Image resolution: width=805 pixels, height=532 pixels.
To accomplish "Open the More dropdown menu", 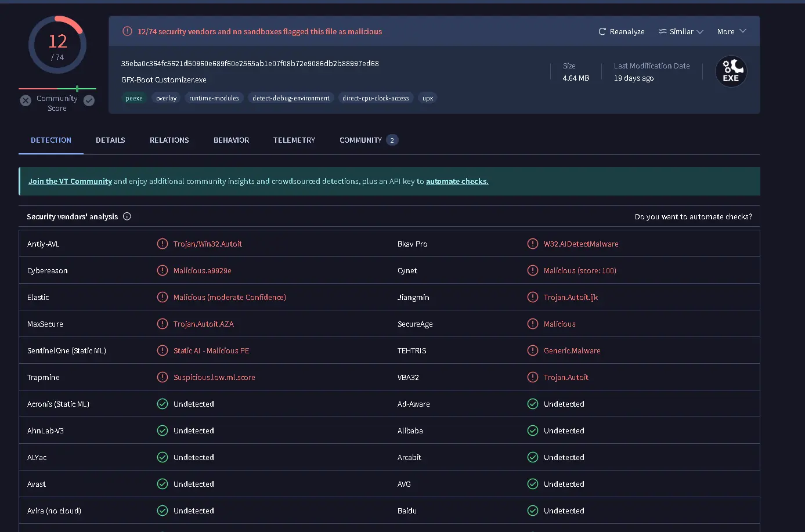I will click(x=731, y=31).
